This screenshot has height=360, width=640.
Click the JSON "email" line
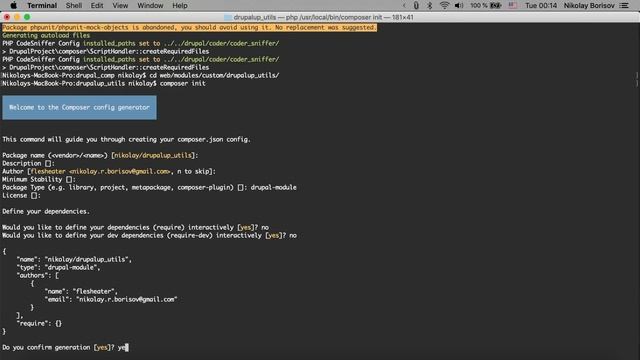pos(111,299)
